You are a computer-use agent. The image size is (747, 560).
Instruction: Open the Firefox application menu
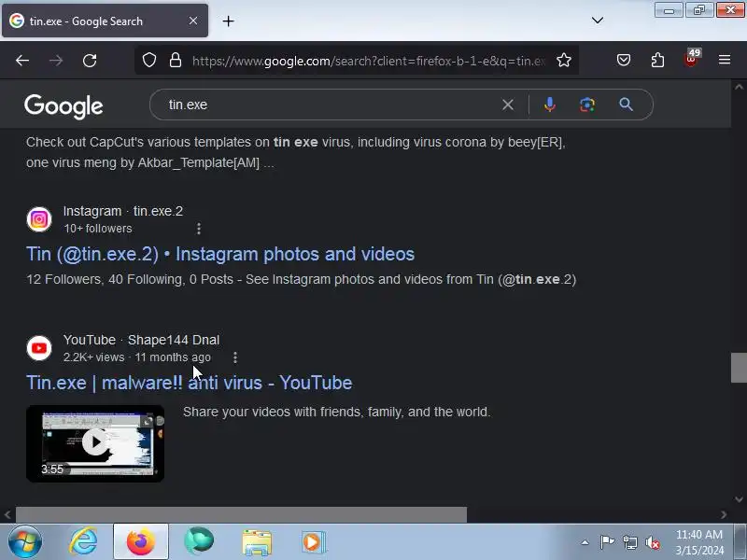pyautogui.click(x=725, y=60)
